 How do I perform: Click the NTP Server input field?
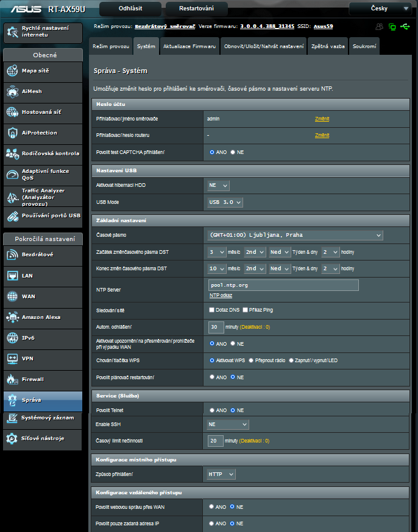283,285
